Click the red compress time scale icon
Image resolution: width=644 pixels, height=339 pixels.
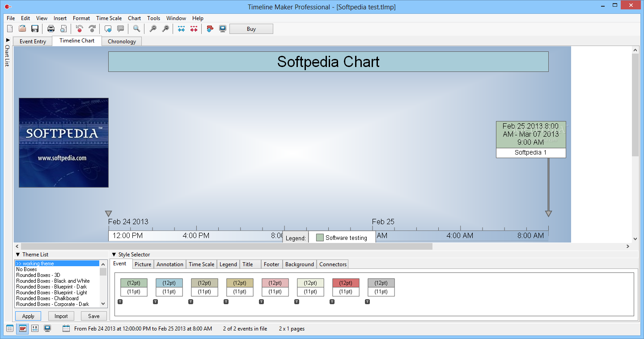pyautogui.click(x=194, y=29)
